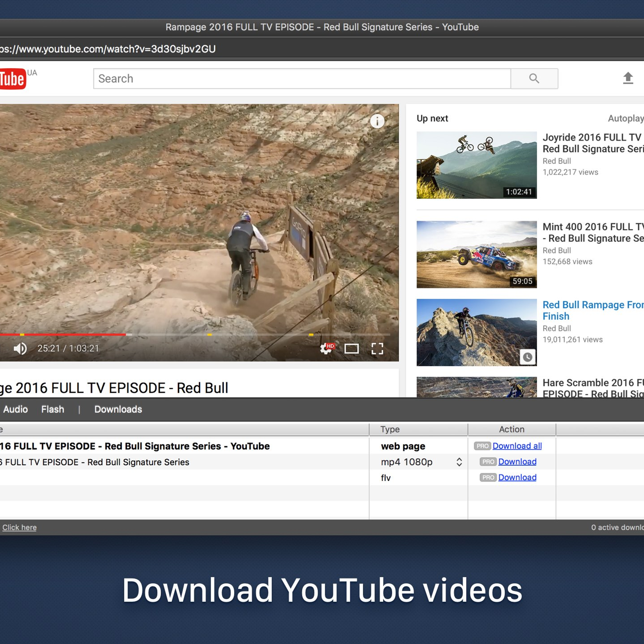644x644 pixels.
Task: Open Hare Scramble 2016 thumbnail
Action: tap(477, 387)
